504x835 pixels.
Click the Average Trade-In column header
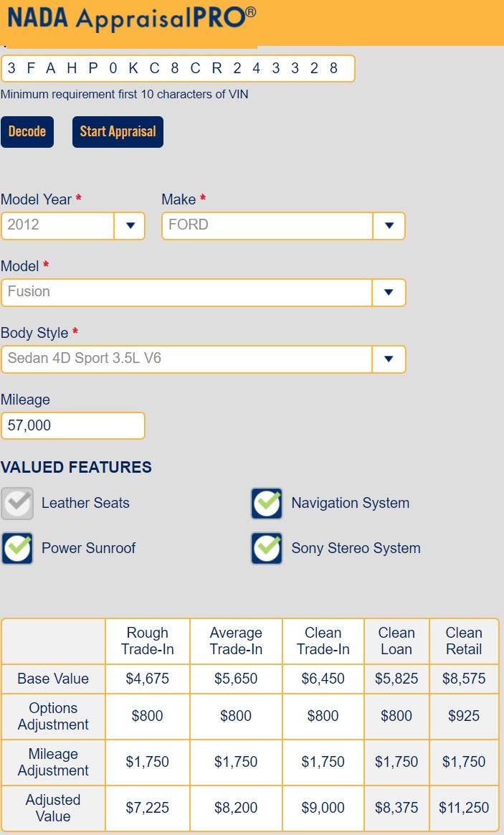tap(236, 641)
